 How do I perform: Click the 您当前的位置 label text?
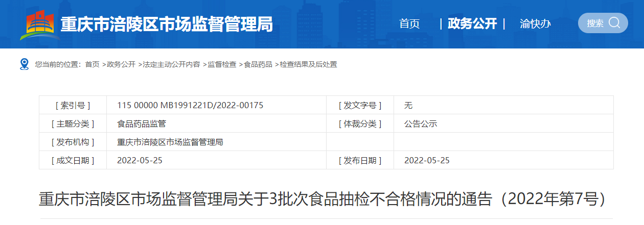click(58, 64)
